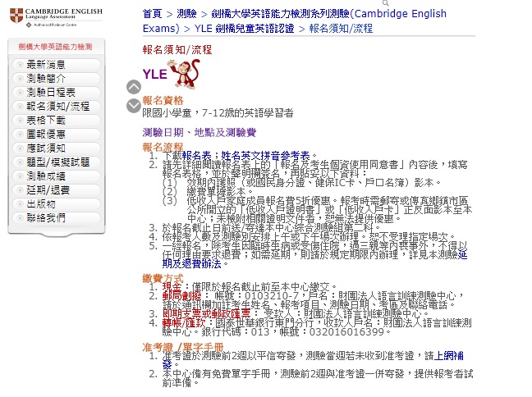Screen dimensions: 532x397
Task: Open 延期/退費 sidebar item
Action: click(57, 189)
